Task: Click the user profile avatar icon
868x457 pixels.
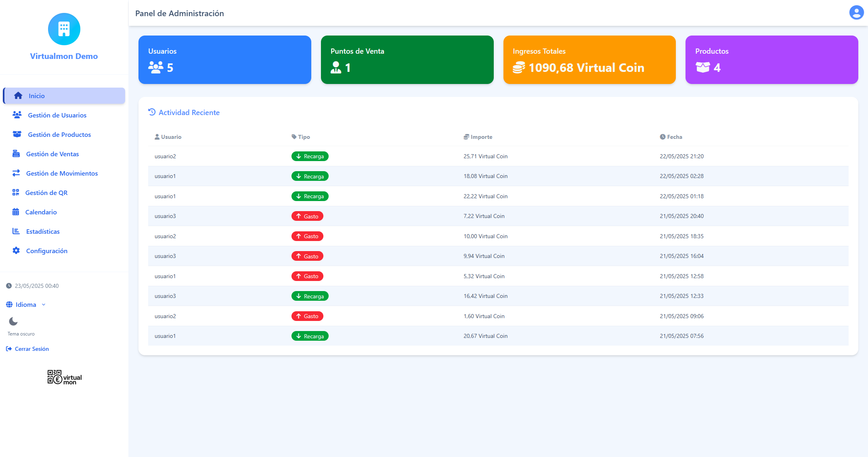Action: [856, 12]
